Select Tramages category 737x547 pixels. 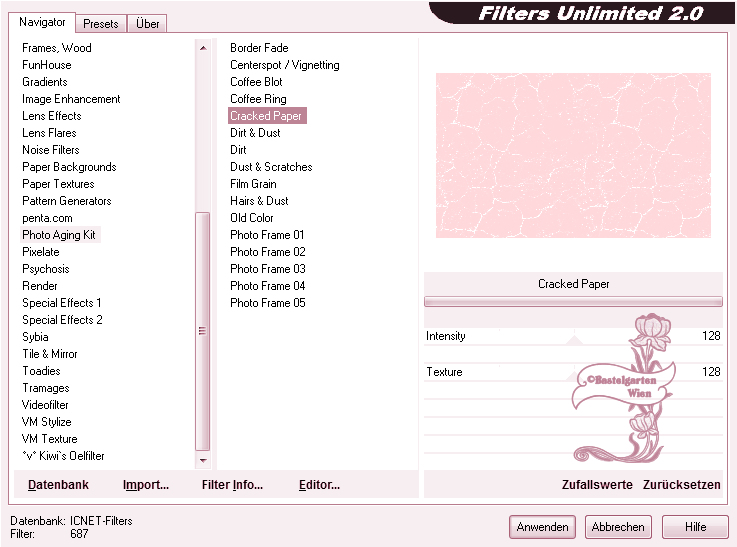[x=46, y=388]
